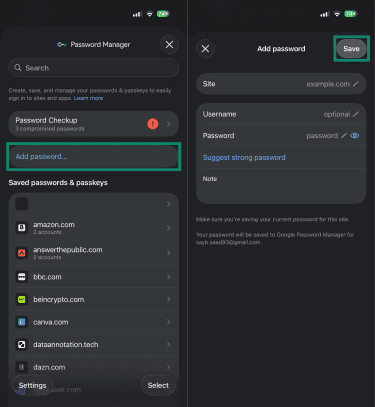
Task: Click the Site field example.com placeholder
Action: coord(328,84)
